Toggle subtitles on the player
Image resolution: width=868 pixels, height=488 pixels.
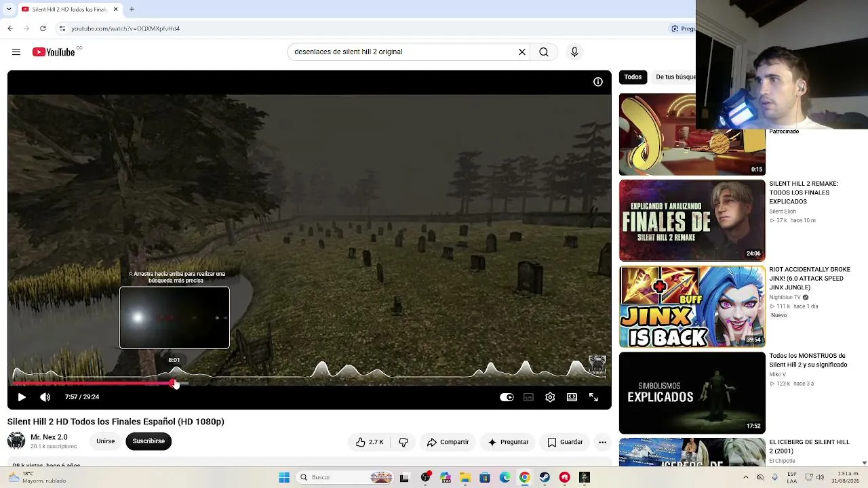tap(528, 397)
